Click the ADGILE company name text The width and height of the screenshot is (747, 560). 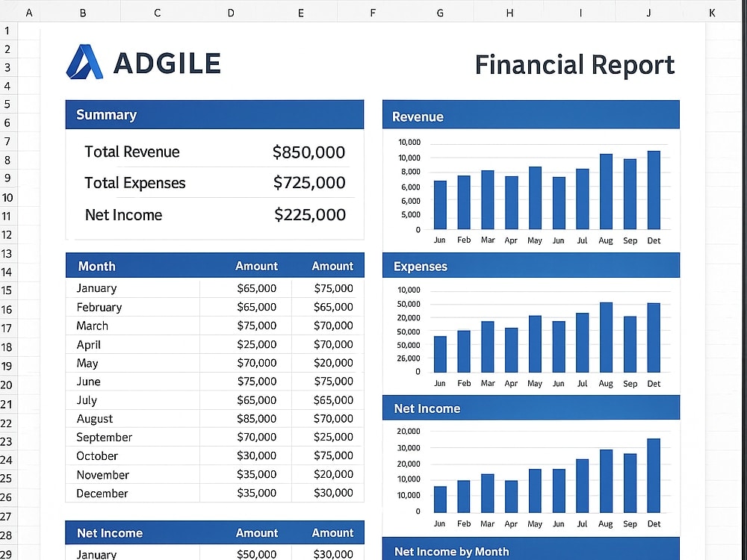[x=167, y=63]
